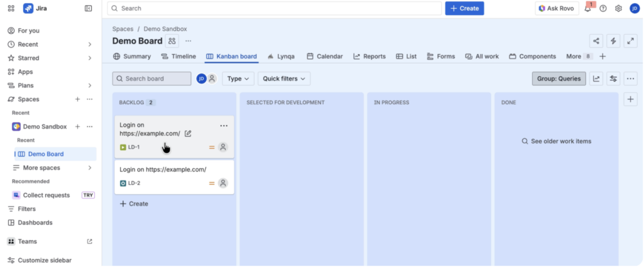This screenshot has height=267, width=644.
Task: Collapse sidebar using the panel toggle icon
Action: coord(88,9)
